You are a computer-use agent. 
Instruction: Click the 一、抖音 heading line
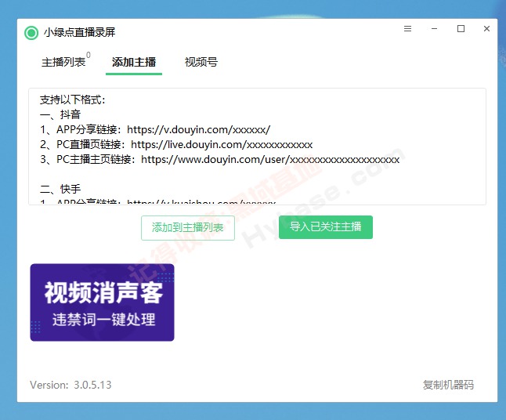[60, 114]
